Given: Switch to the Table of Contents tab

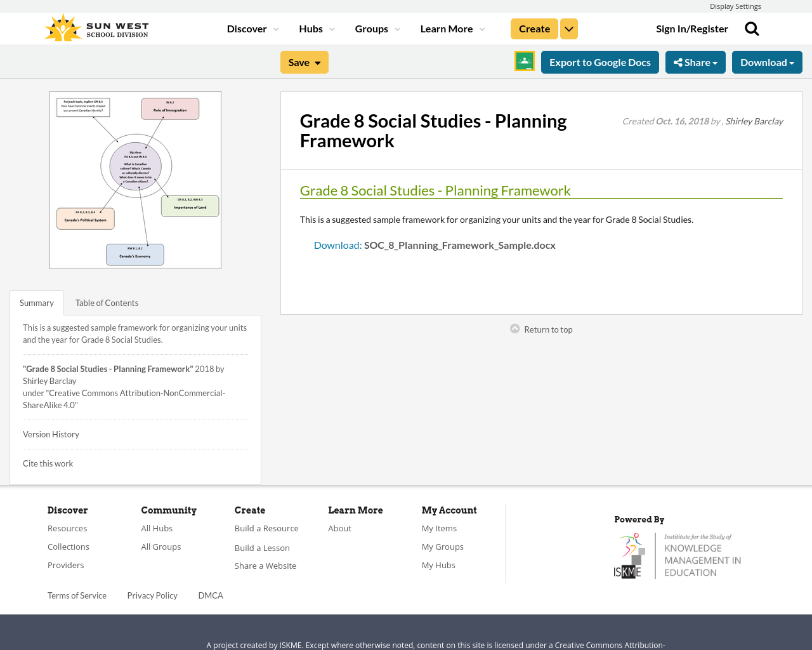Looking at the screenshot, I should (106, 302).
